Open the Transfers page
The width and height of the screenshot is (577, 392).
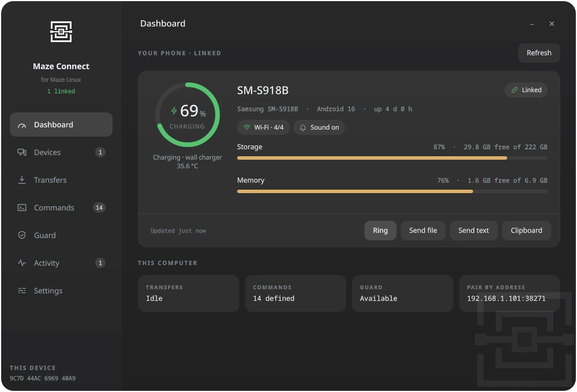click(61, 180)
